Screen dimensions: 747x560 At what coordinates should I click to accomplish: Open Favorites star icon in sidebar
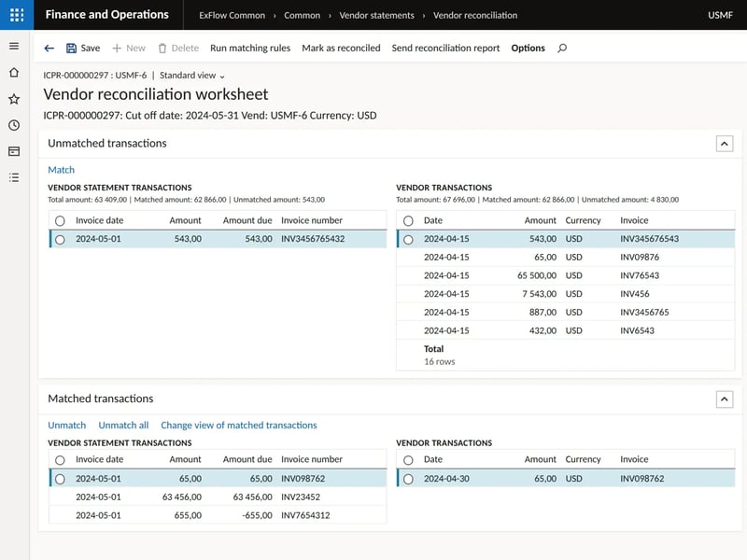point(14,99)
